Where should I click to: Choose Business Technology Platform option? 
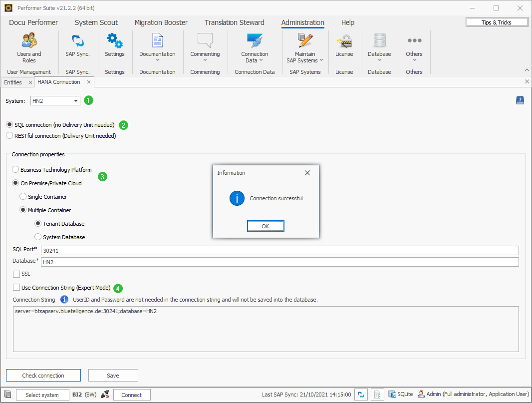[x=15, y=169]
